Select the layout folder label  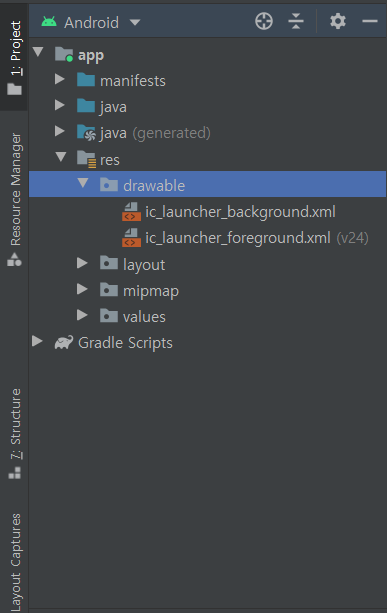coord(144,265)
